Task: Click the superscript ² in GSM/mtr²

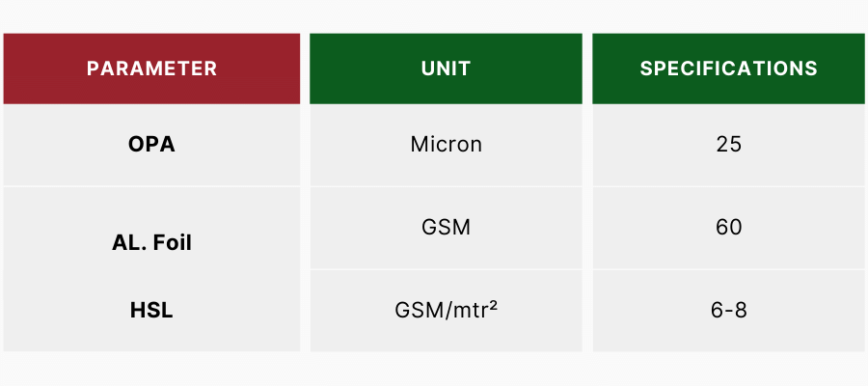Action: pos(493,307)
